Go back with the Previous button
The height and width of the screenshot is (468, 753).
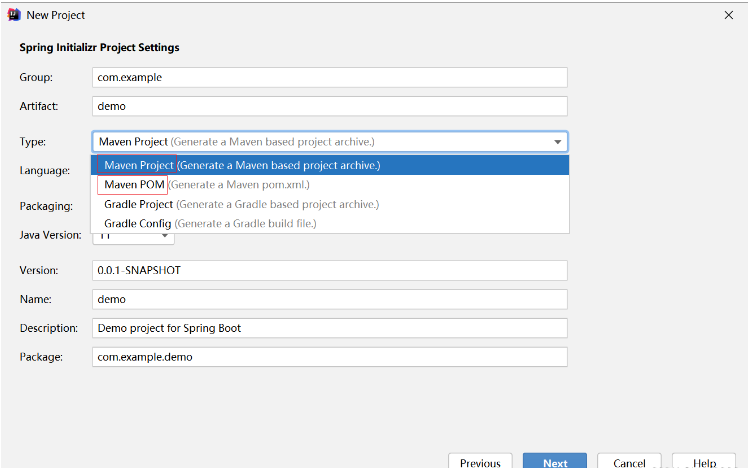tap(480, 462)
